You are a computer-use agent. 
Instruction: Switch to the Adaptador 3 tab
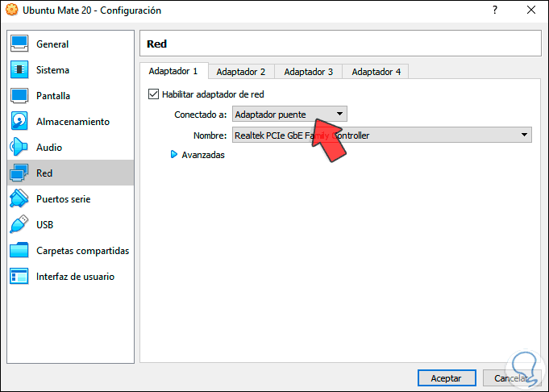308,72
